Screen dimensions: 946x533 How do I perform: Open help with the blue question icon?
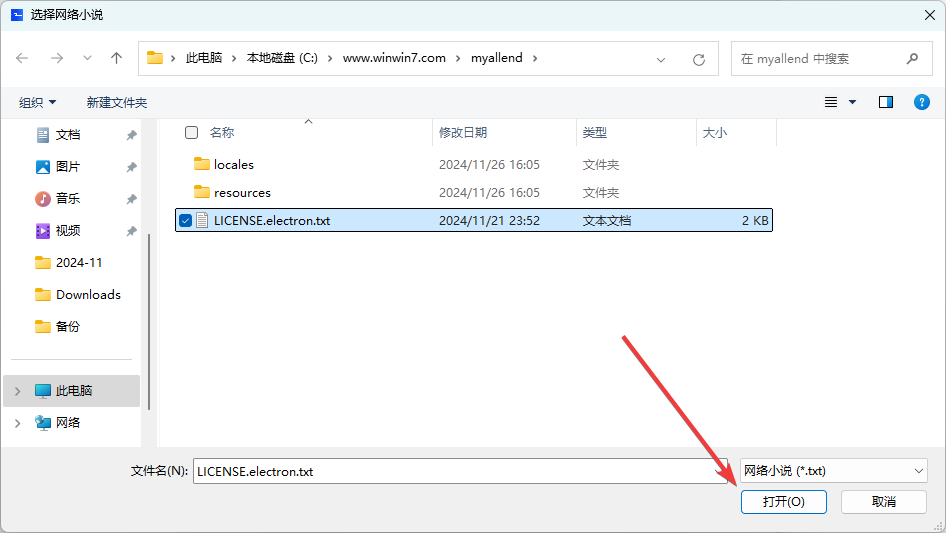922,102
